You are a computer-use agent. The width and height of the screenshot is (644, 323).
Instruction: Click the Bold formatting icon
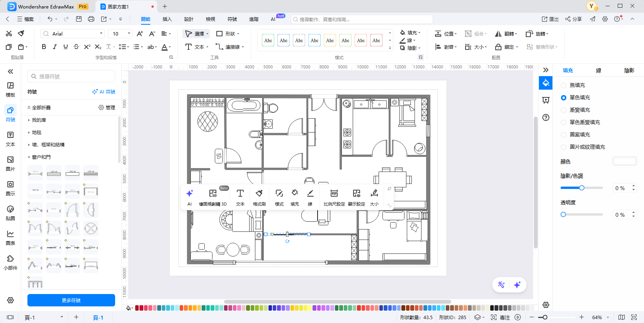[44, 47]
